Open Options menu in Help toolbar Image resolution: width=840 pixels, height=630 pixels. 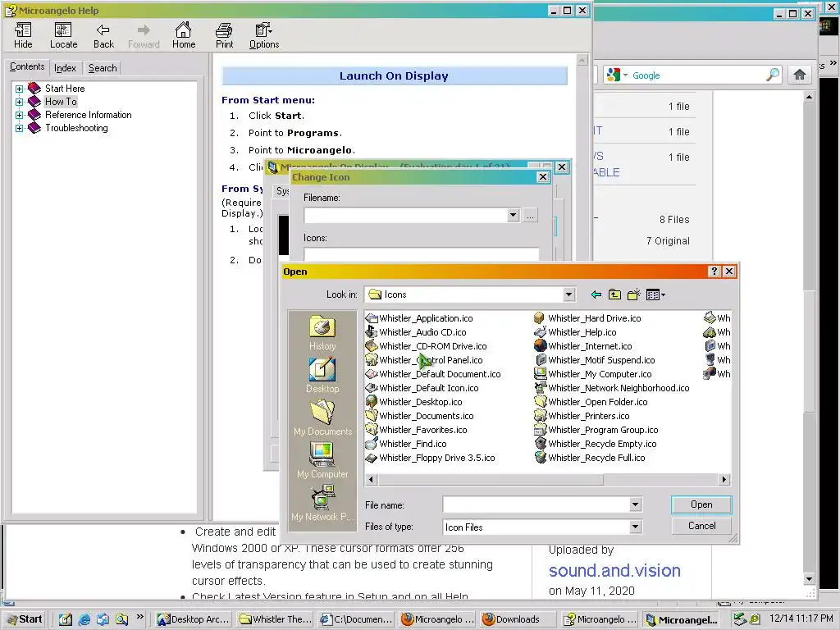[263, 36]
